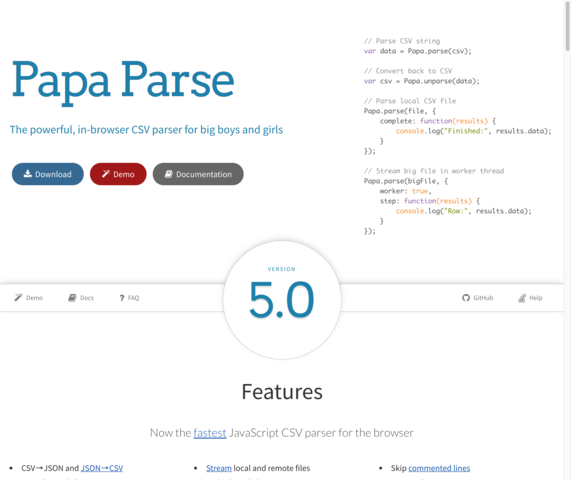
Task: Click code line 'Papa.parse(file, {'
Action: 400,111
